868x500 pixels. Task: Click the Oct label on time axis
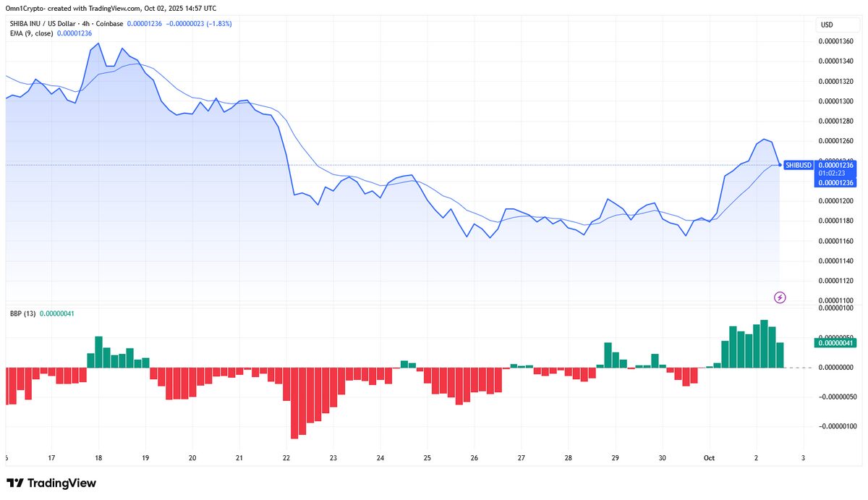coord(709,458)
